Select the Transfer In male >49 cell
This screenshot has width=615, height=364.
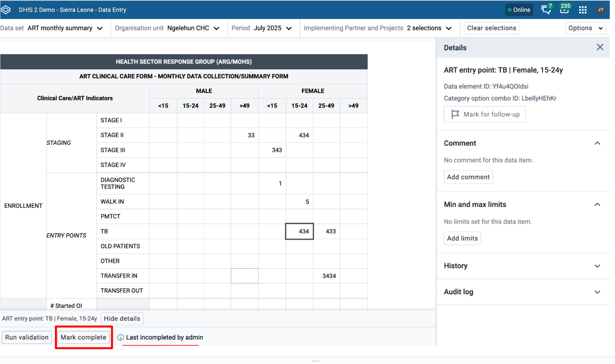click(244, 276)
